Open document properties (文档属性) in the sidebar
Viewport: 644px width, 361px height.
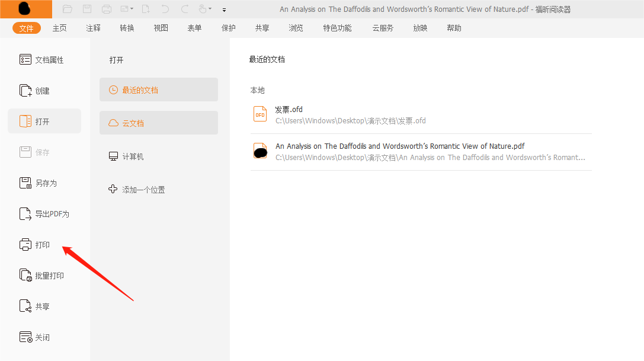[x=44, y=59]
